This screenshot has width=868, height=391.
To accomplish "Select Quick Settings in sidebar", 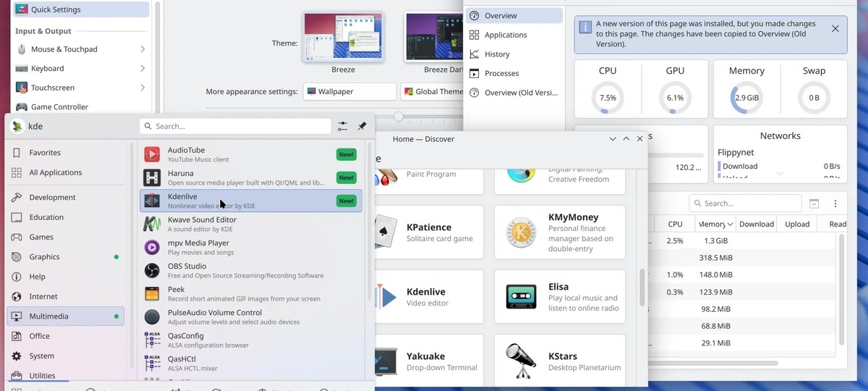I will point(81,9).
